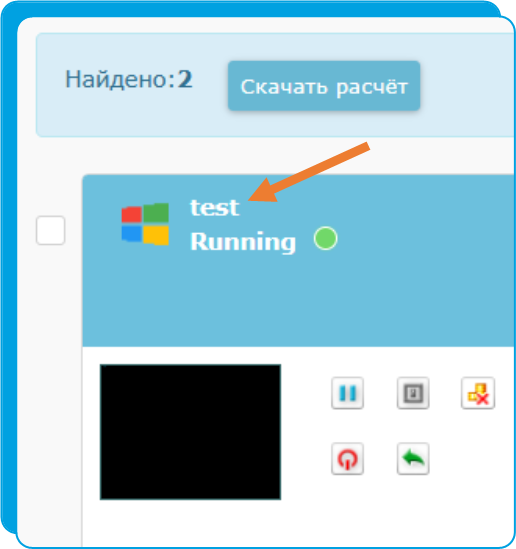Open the VM named test
The width and height of the screenshot is (516, 549).
click(214, 207)
